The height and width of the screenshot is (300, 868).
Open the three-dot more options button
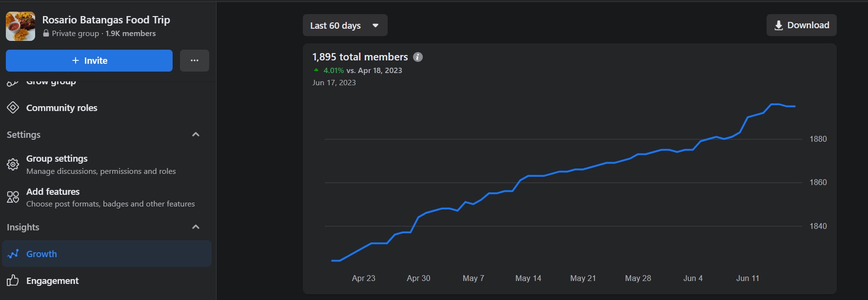(195, 60)
